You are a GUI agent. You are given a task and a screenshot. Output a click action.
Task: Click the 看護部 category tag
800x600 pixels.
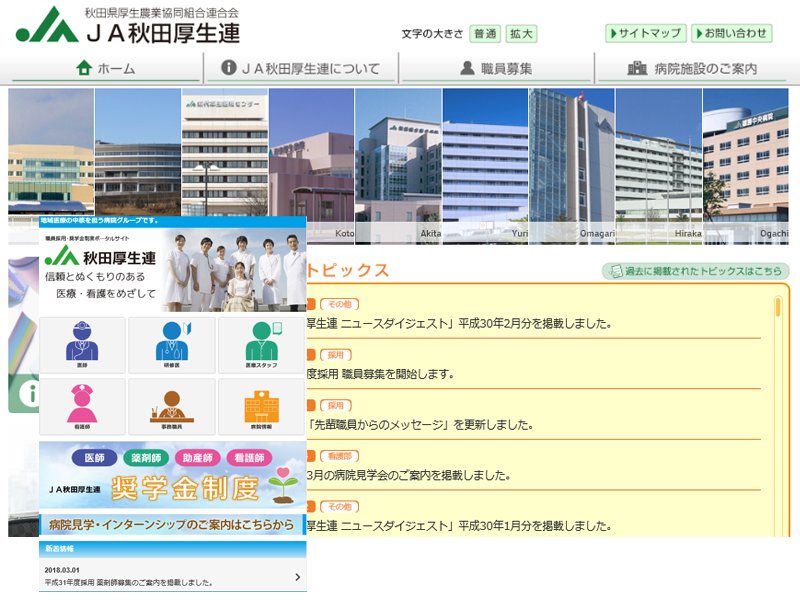tap(339, 456)
